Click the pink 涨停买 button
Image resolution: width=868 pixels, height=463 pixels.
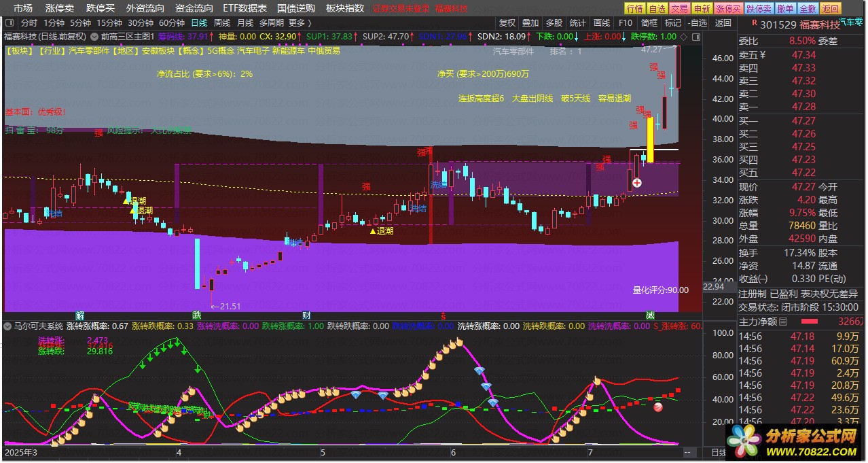[728, 9]
